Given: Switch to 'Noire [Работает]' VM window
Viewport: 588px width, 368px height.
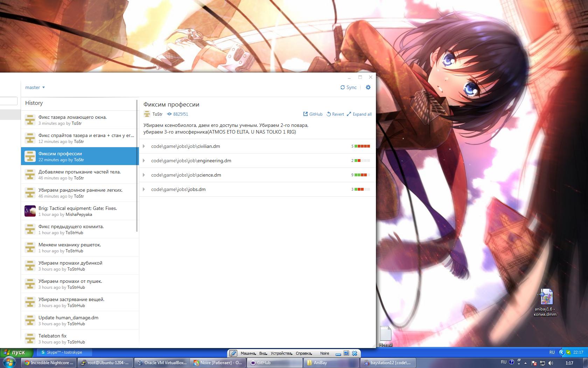Looking at the screenshot, I should (218, 363).
